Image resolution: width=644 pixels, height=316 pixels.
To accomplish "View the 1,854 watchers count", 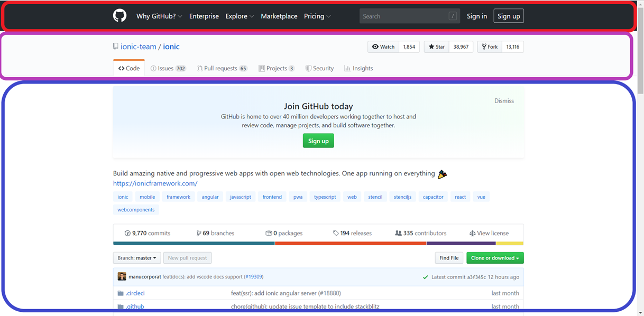I will tap(409, 47).
